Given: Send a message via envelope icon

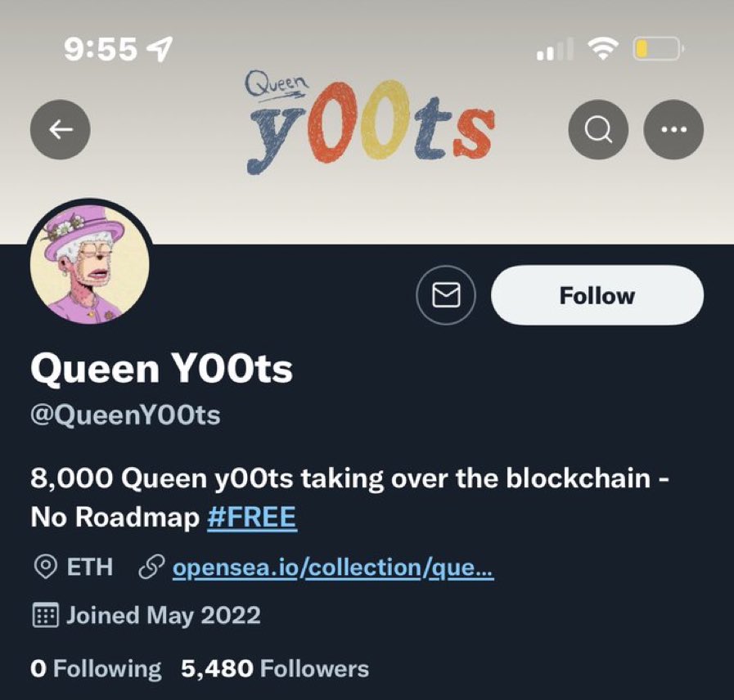Looking at the screenshot, I should tap(446, 294).
